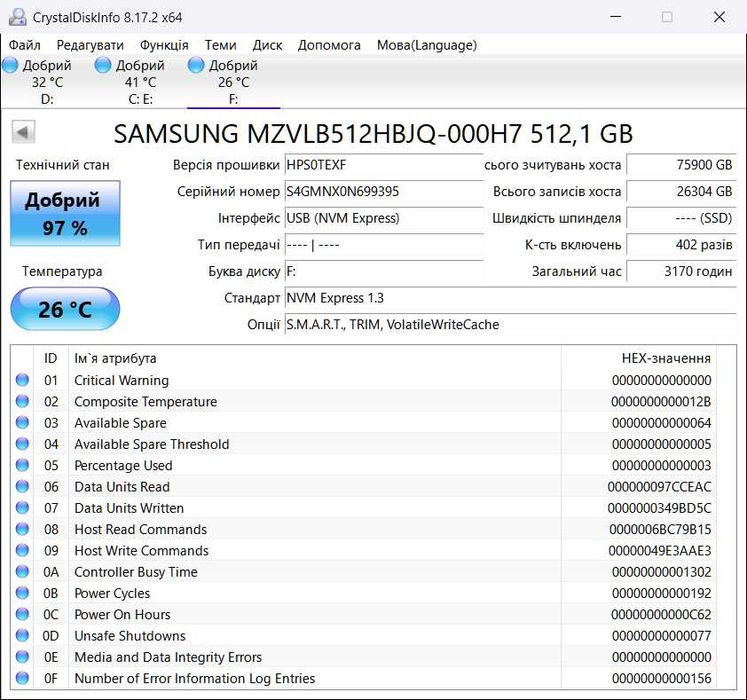This screenshot has height=700, width=747.
Task: Click the status dot of Host Write Commands
Action: pyautogui.click(x=22, y=550)
